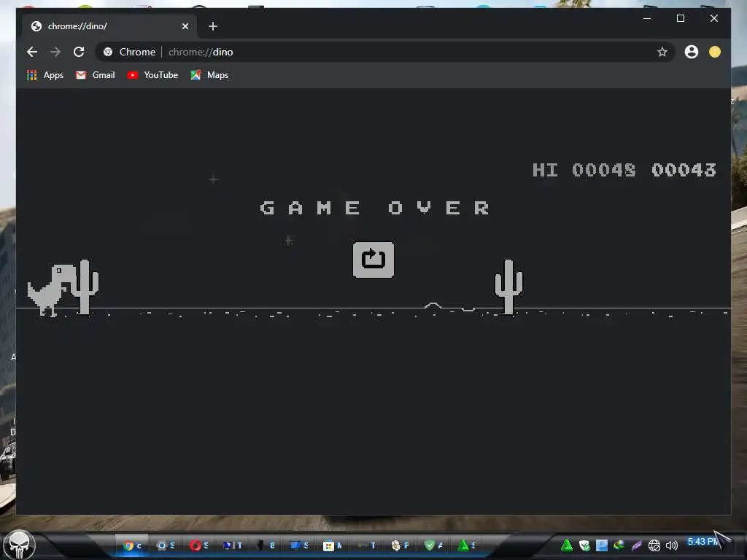Bookmark this page with the star icon
The height and width of the screenshot is (560, 747).
pos(662,52)
